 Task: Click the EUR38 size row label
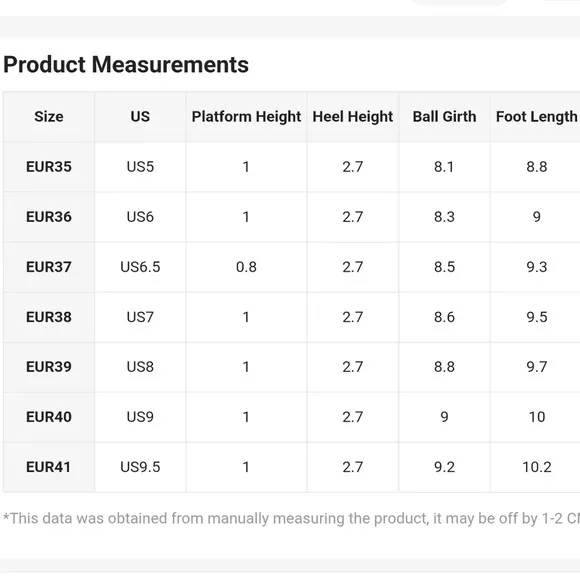(49, 317)
